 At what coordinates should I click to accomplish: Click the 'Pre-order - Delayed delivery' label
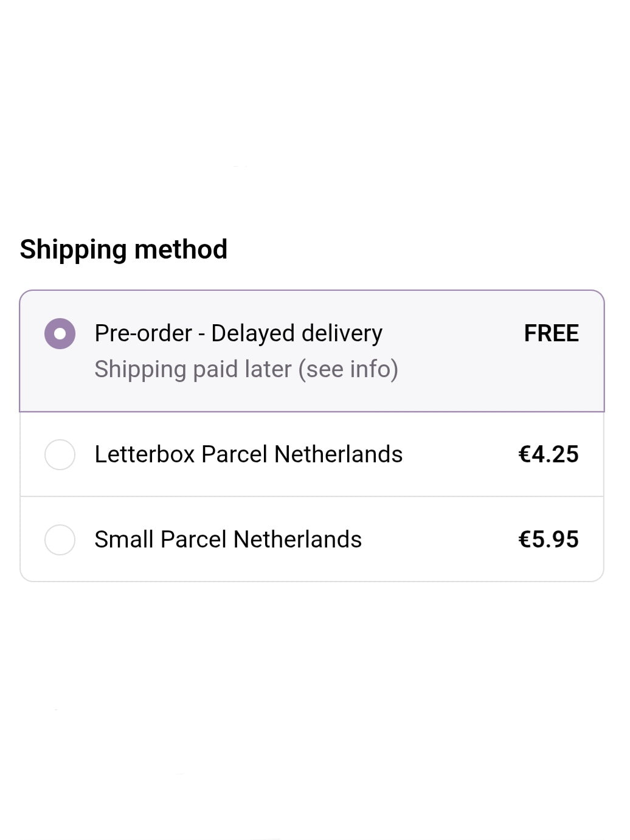pos(238,333)
